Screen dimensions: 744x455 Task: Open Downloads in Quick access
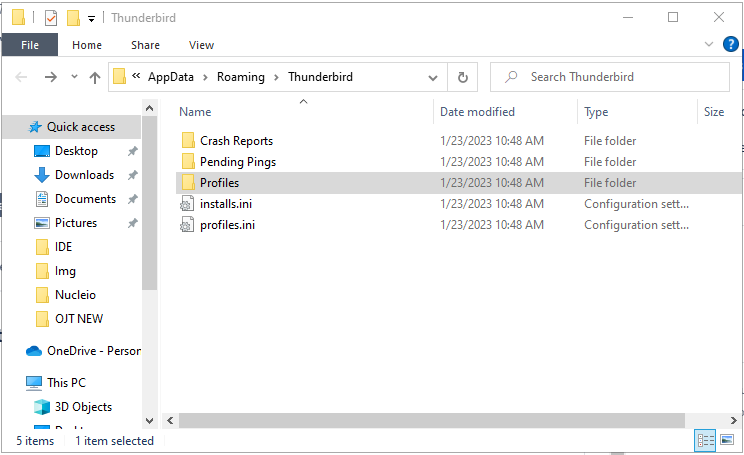(84, 175)
